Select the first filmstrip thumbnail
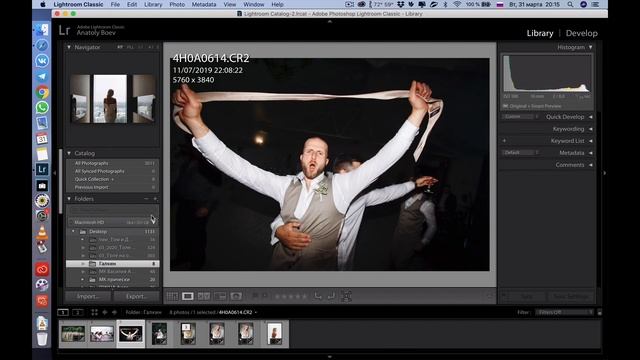 tap(73, 334)
